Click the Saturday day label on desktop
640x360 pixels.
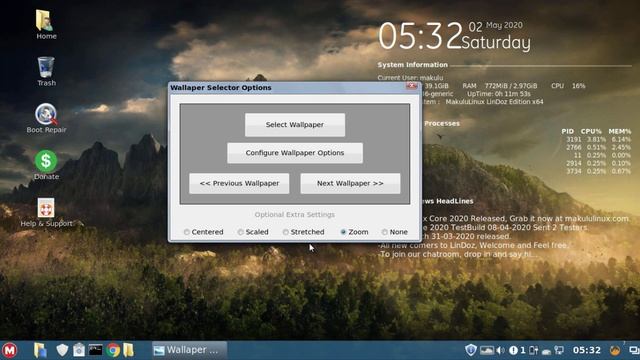(496, 42)
